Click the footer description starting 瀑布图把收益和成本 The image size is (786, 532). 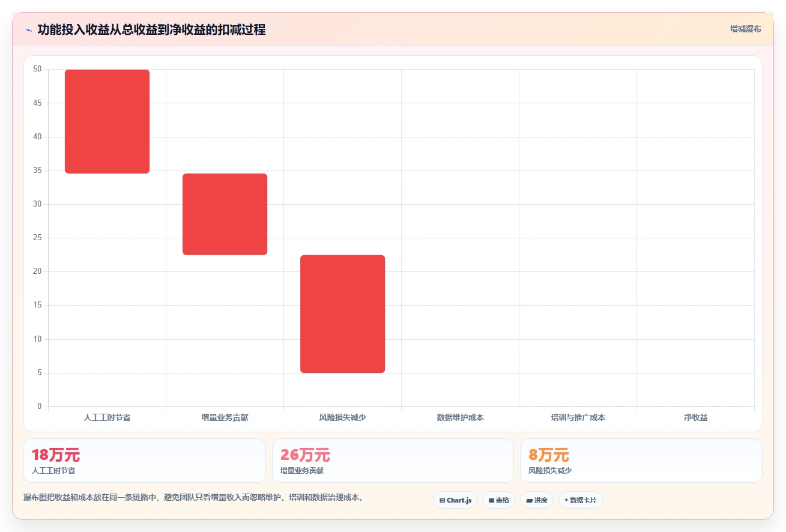[x=193, y=498]
